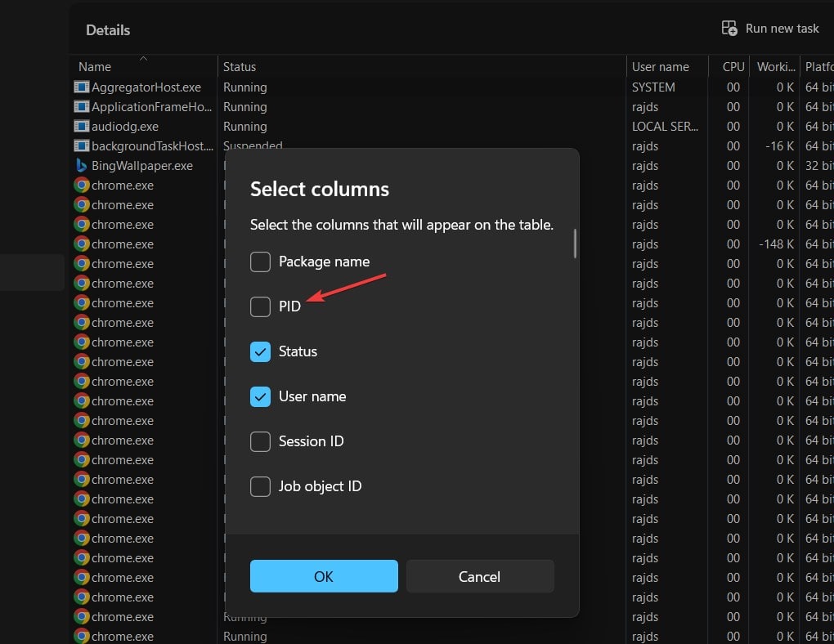Viewport: 834px width, 644px height.
Task: Sort by the CPU column header
Action: point(733,67)
